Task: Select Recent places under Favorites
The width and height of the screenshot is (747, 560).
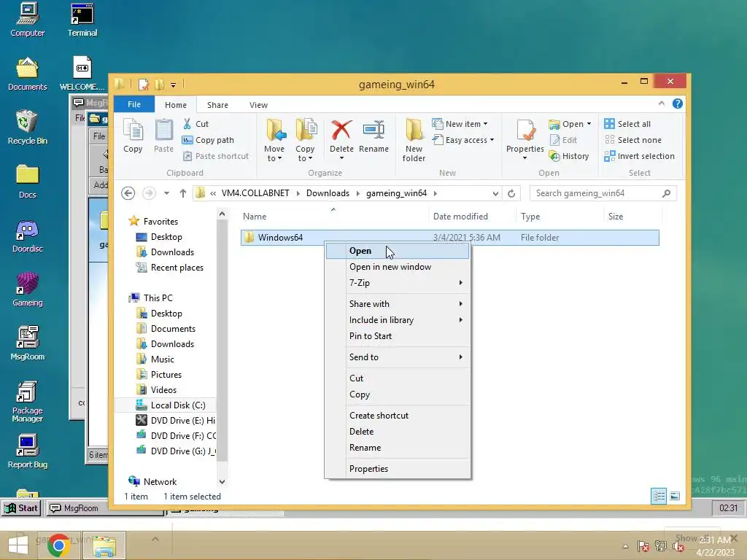Action: pos(171,268)
